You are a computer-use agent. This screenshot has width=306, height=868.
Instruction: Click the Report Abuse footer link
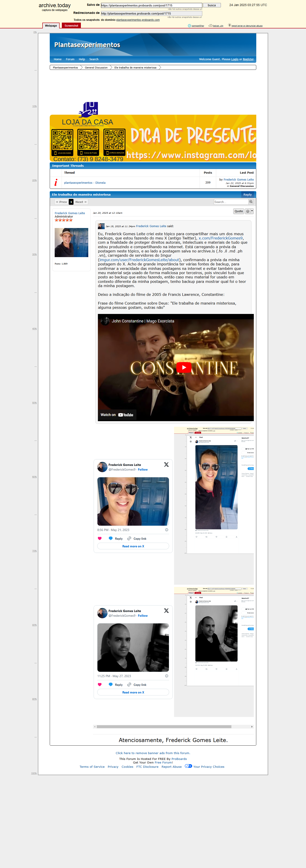pos(171,767)
